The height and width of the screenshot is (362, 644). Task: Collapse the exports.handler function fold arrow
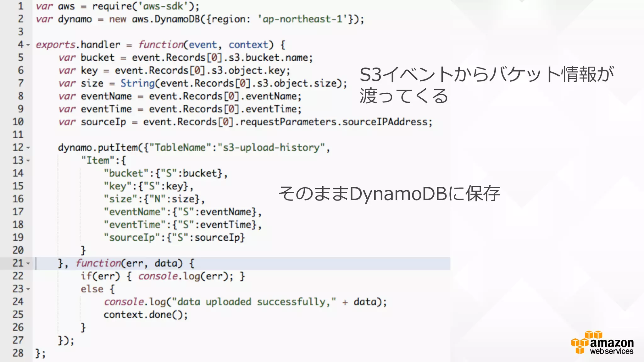click(28, 45)
